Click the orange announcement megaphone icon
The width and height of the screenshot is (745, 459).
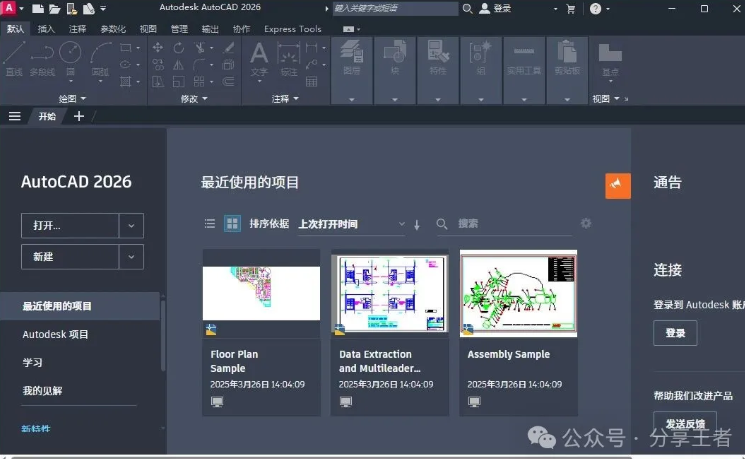pos(618,186)
